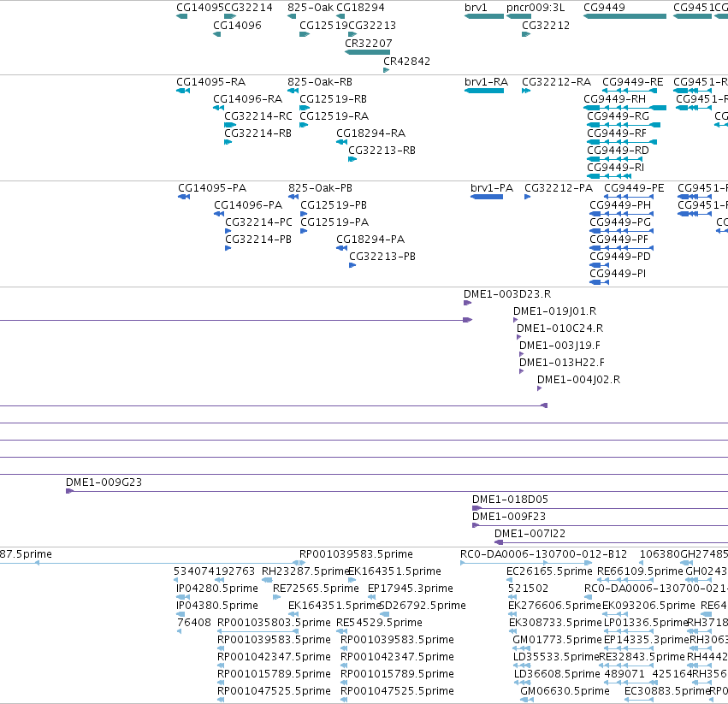Select transcript CG32212-RA label
Viewport: 728px width, 704px height.
point(556,82)
